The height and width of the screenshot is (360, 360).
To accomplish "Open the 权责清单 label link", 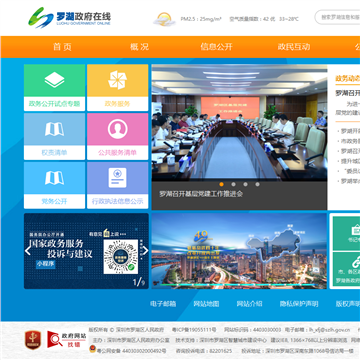I will 54,153.
